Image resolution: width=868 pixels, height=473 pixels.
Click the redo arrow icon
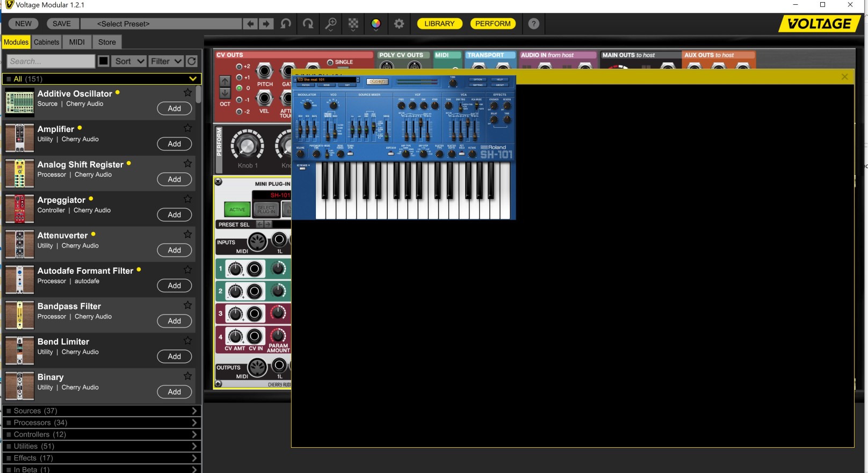(308, 24)
